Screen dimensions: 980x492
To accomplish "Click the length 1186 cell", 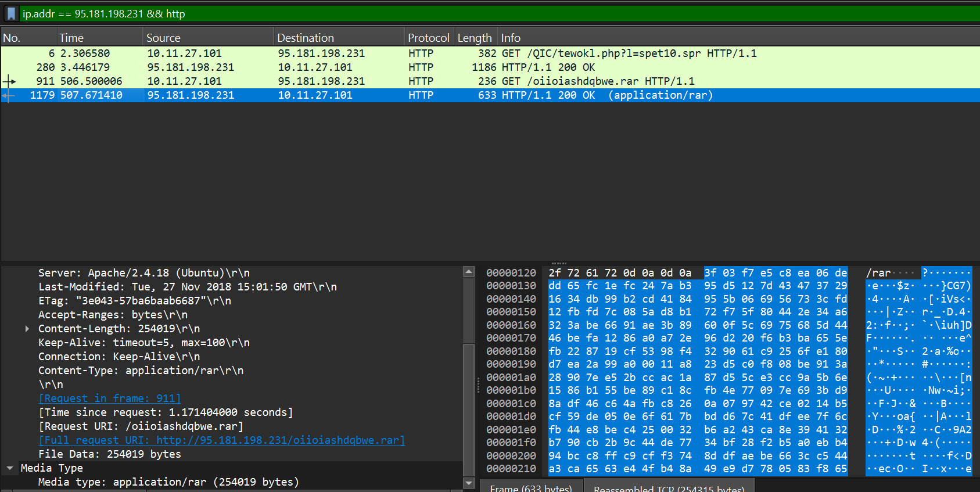I will [484, 67].
